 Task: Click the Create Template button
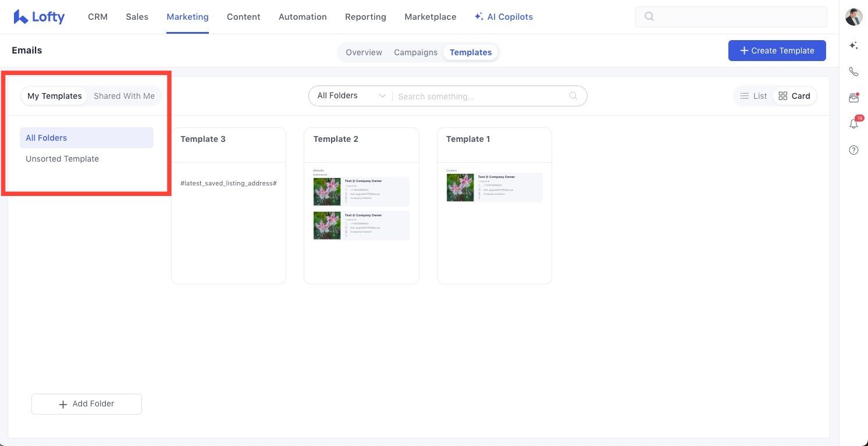coord(777,51)
